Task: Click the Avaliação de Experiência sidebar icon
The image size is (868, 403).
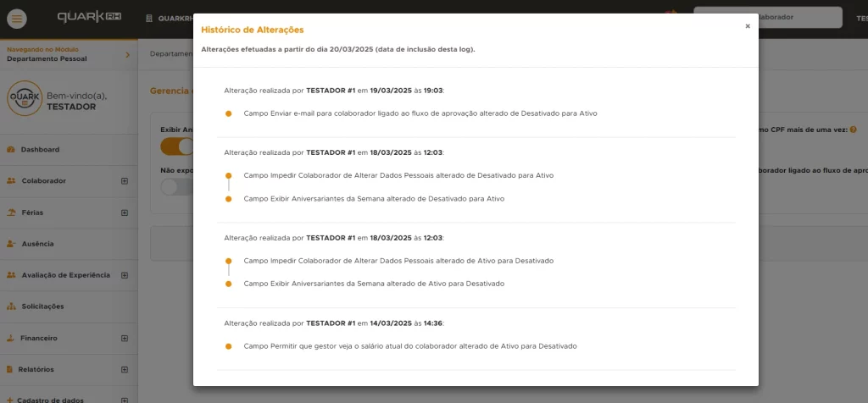Action: pos(11,275)
